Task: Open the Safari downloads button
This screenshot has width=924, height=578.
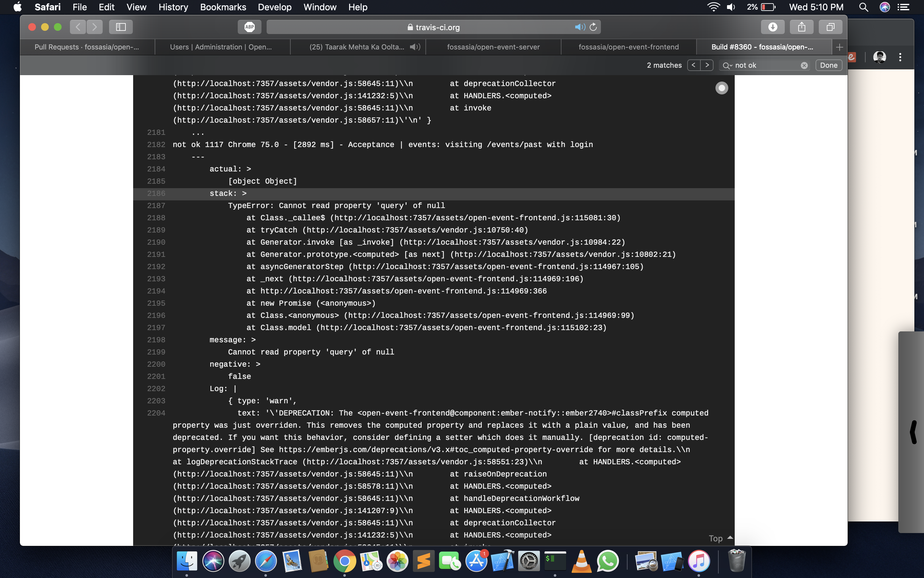Action: 773,27
